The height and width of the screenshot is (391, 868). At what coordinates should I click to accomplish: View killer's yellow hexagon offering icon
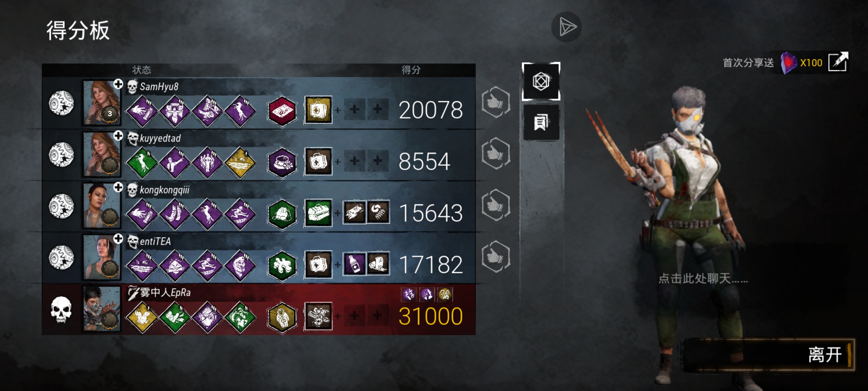282,316
